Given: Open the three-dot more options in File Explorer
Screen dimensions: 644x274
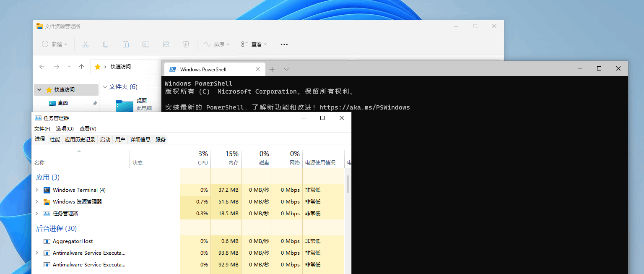Looking at the screenshot, I should tap(284, 44).
